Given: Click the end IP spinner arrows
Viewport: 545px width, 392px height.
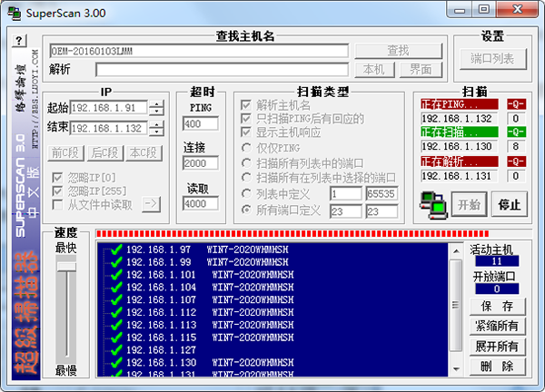Looking at the screenshot, I should [157, 129].
